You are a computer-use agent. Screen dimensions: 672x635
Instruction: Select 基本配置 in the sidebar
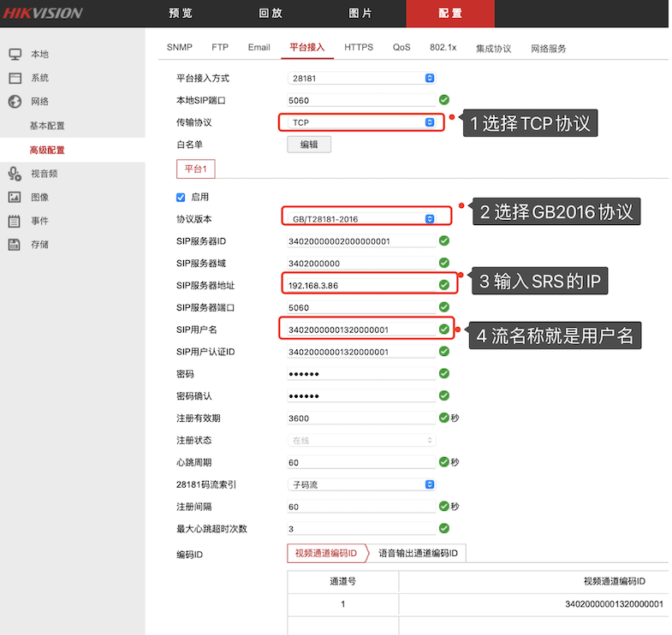(x=47, y=126)
